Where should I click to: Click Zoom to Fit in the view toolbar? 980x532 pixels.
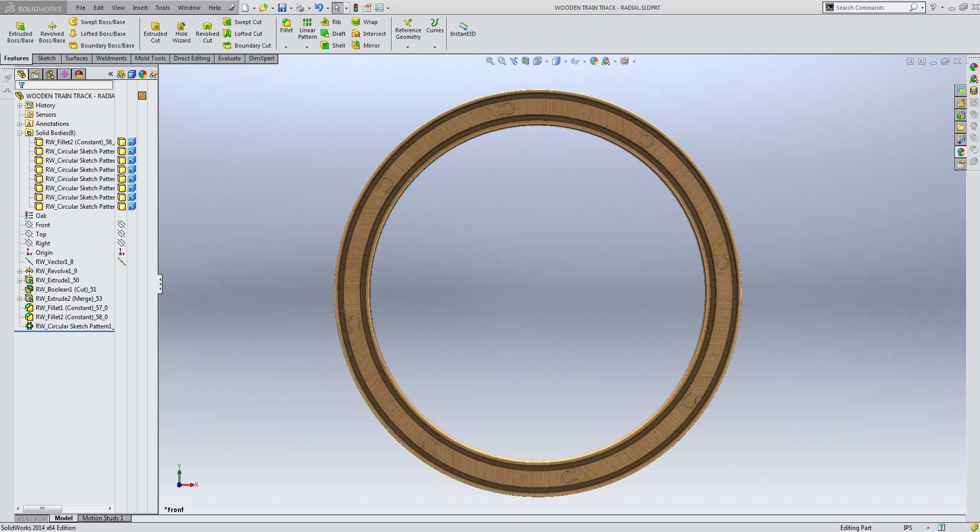(490, 61)
